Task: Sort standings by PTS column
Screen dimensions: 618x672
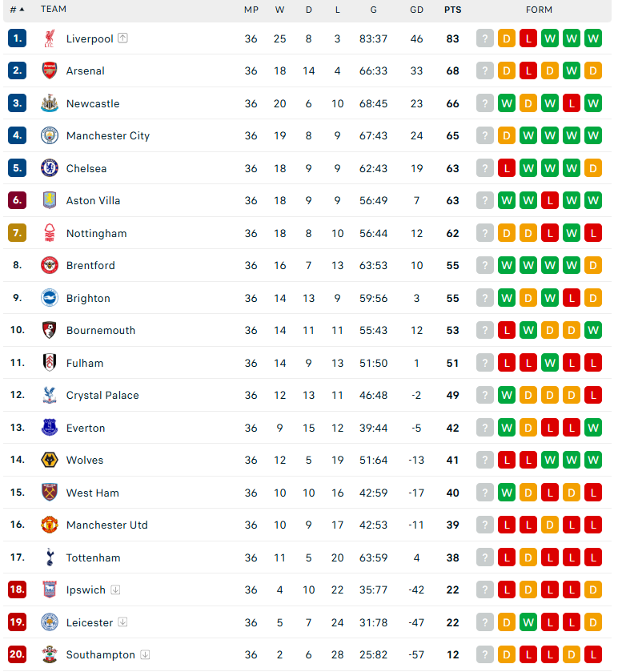Action: pyautogui.click(x=452, y=10)
